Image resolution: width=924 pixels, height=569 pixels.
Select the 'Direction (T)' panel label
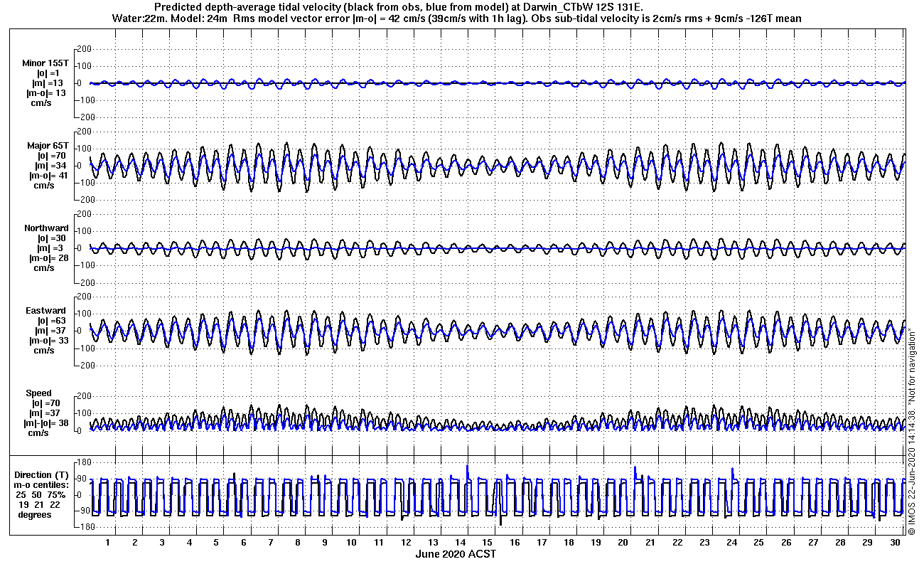click(x=43, y=475)
